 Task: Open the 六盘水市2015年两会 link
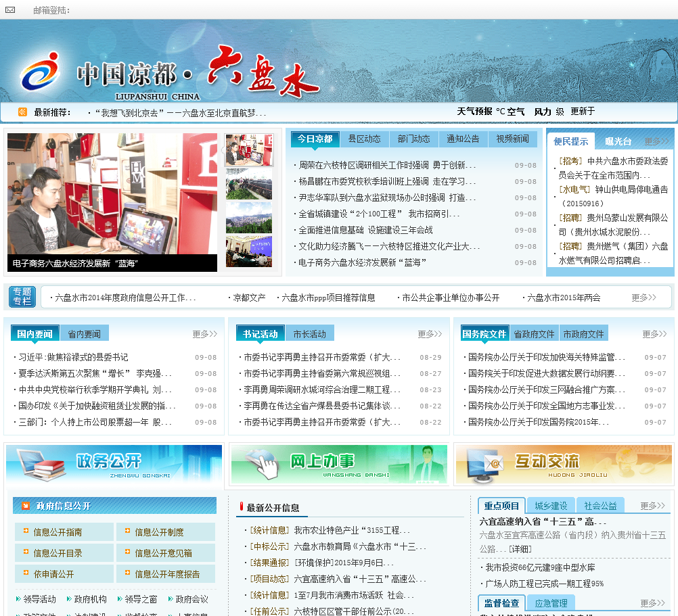(x=564, y=298)
